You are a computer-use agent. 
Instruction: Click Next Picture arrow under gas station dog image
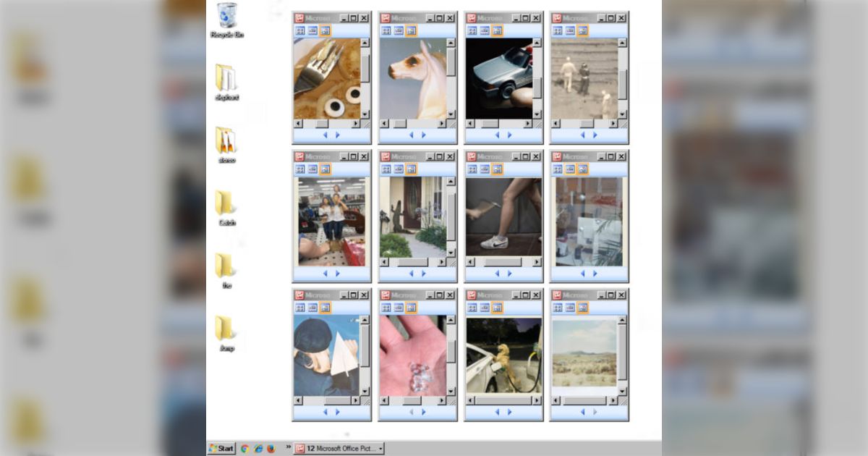click(x=509, y=412)
